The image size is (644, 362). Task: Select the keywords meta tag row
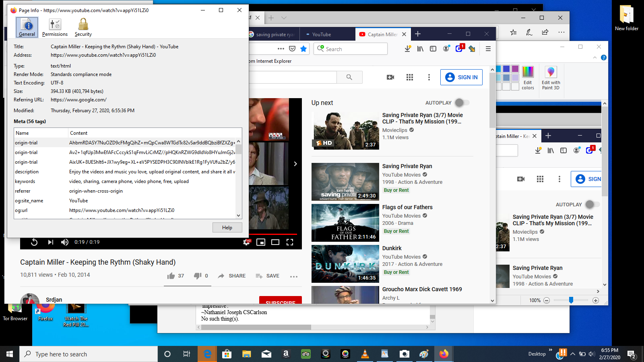point(125,181)
